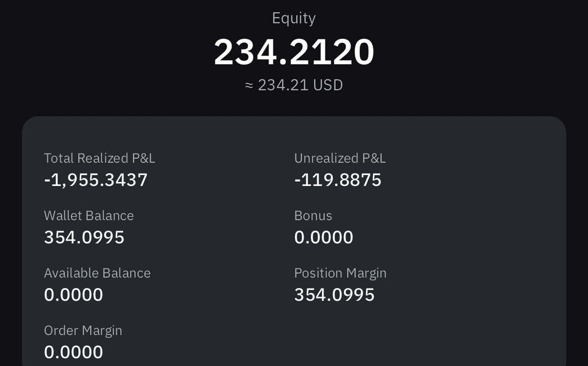
Task: Click the approximate 234.21 converted amount
Action: tap(283, 85)
